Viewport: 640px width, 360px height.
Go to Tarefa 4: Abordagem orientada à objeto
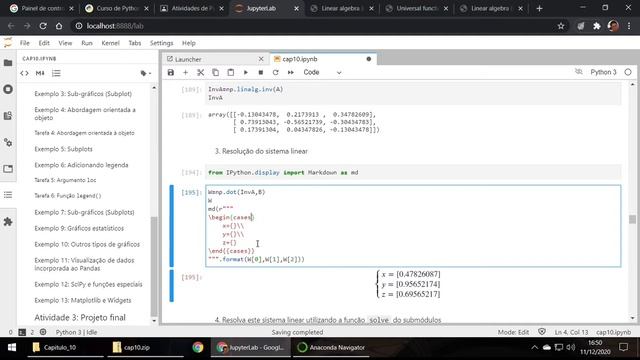pyautogui.click(x=84, y=133)
